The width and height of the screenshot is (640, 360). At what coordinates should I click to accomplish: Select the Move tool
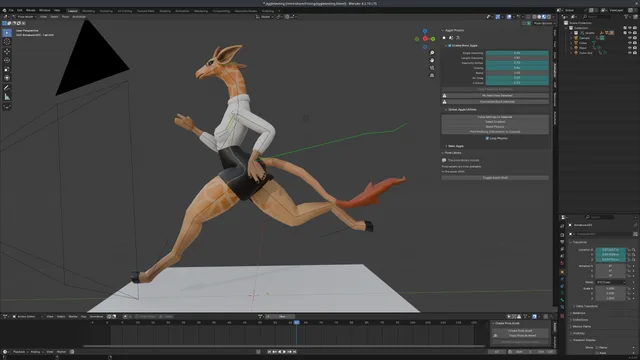(x=7, y=51)
